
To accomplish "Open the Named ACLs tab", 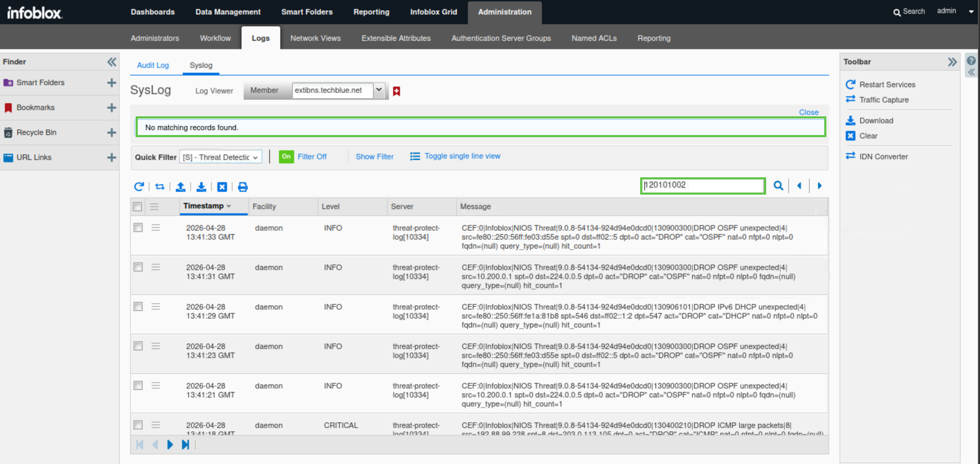I will point(594,38).
